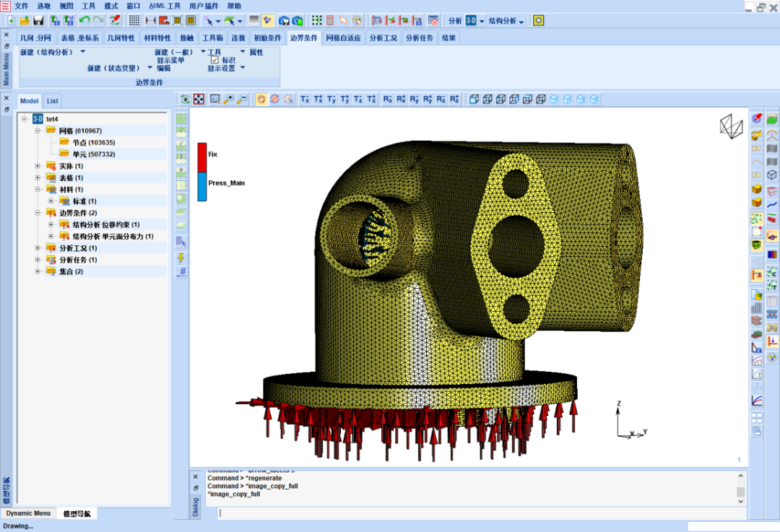780x532 pixels.
Task: Click the list cursor icon in left strip
Action: [x=181, y=242]
